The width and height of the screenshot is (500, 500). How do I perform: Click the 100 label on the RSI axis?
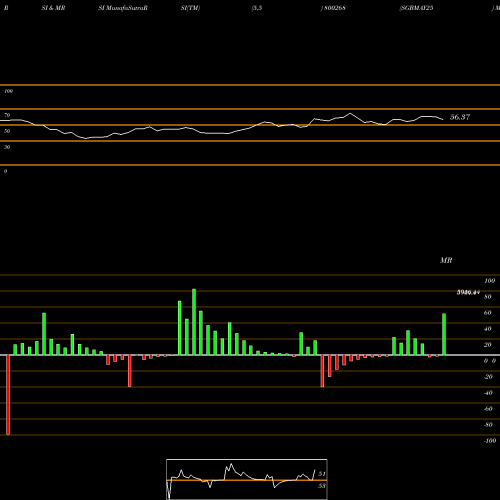pos(8,91)
